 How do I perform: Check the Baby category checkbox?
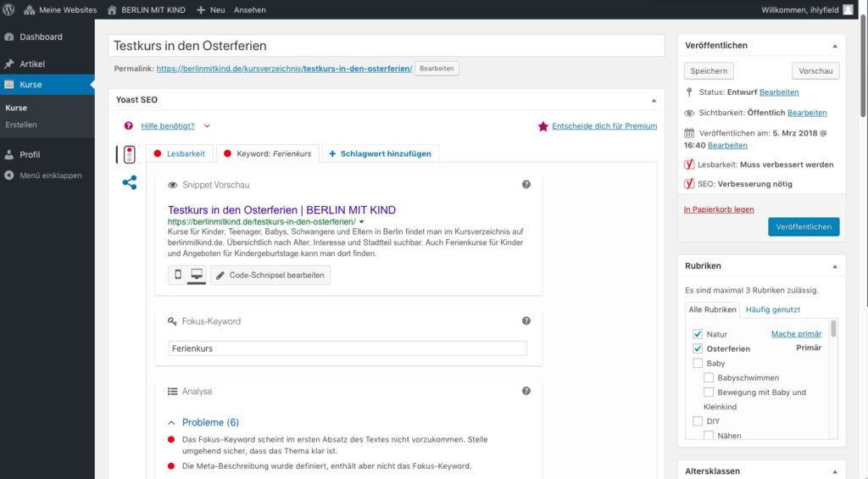point(698,363)
